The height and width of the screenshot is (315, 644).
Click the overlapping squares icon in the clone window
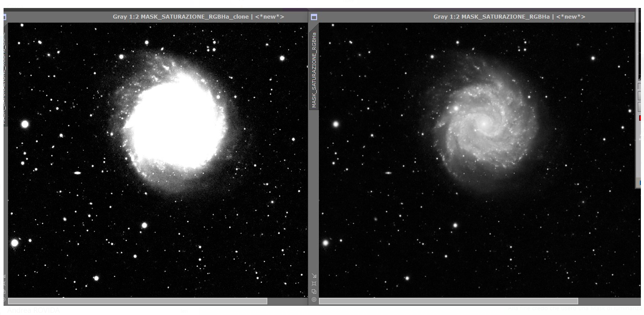point(4,291)
